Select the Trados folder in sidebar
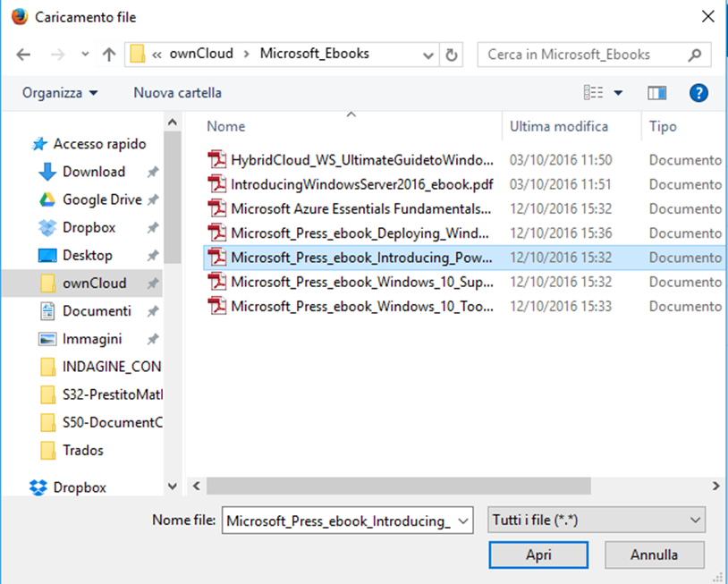The width and height of the screenshot is (728, 584). 82,451
